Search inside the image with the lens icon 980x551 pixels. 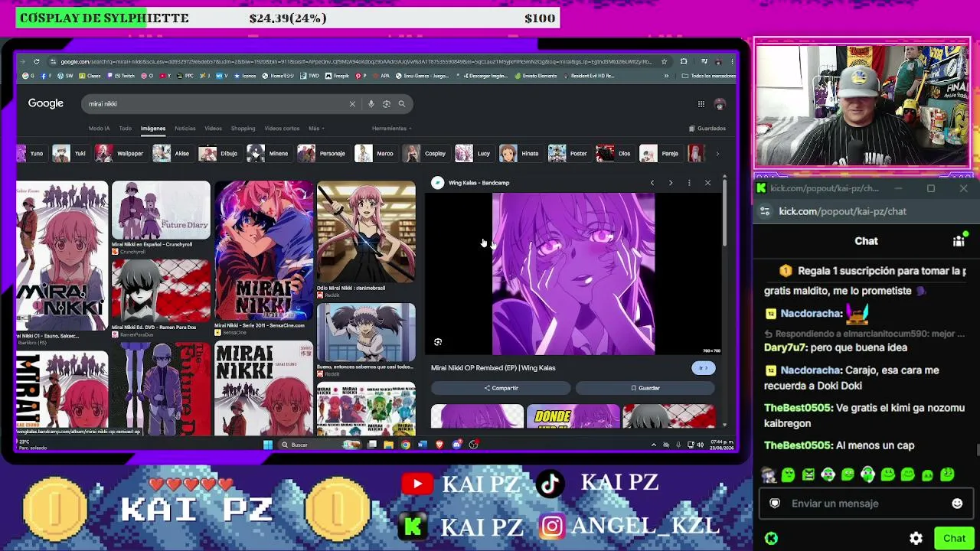pos(438,342)
